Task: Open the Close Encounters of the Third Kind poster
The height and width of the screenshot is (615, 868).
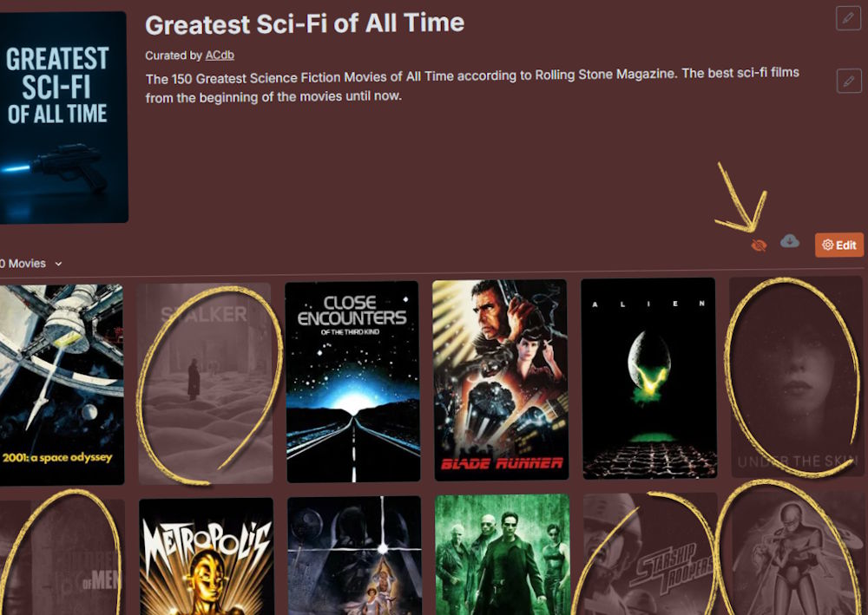Action: [x=352, y=382]
